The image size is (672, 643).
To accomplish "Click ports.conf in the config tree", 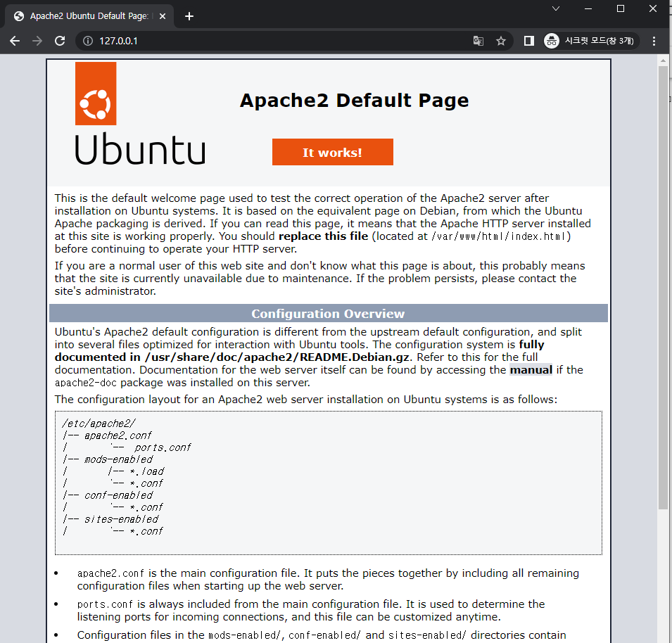I will pos(163,447).
